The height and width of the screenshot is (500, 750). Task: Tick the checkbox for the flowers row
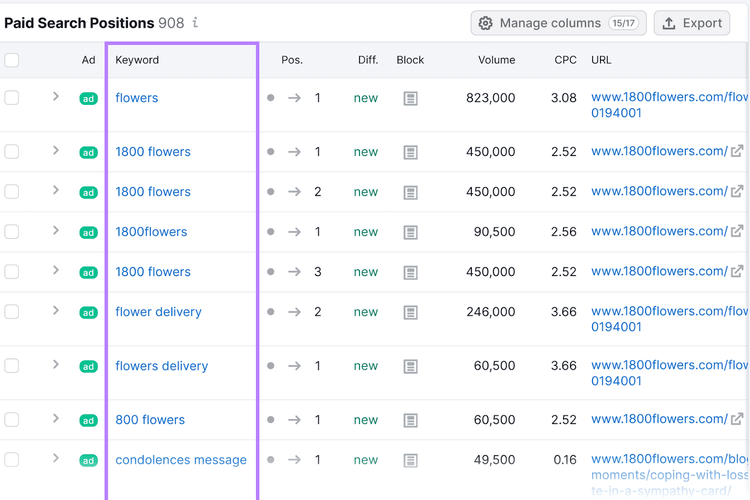(x=11, y=98)
